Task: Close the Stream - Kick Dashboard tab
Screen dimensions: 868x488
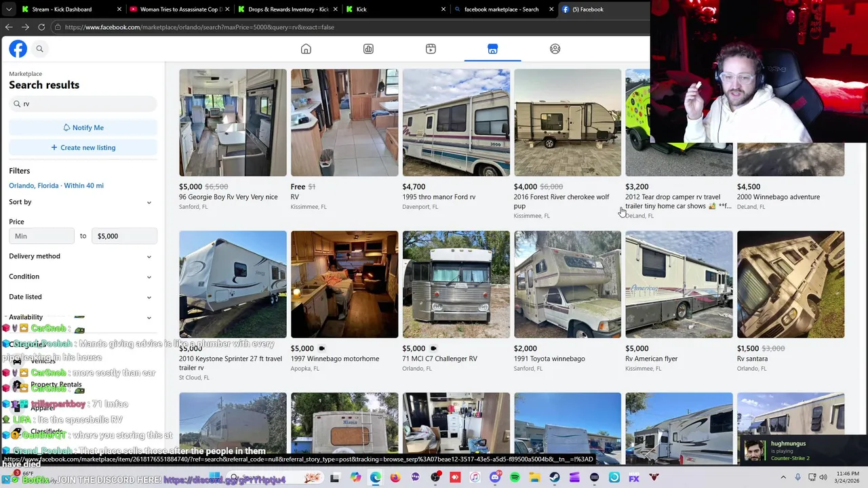Action: (x=119, y=9)
